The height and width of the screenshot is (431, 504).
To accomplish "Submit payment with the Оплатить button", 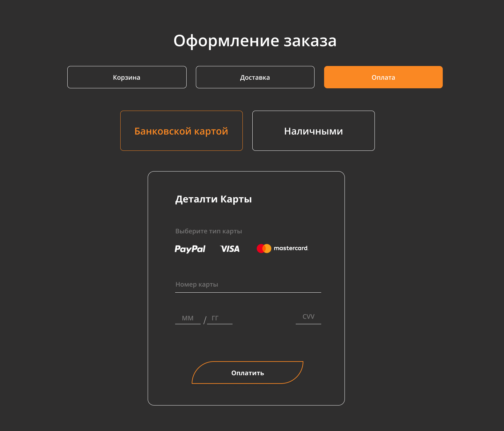I will (x=248, y=373).
